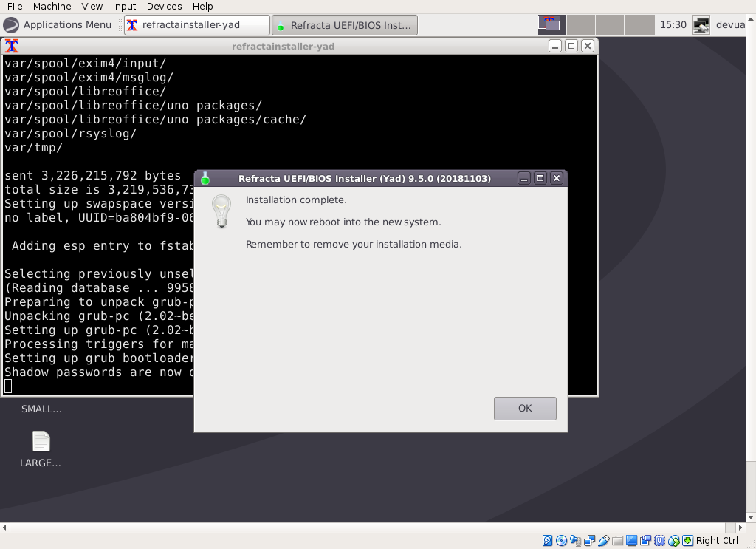
Task: Click the keyboard capture arrow icon
Action: coord(688,541)
